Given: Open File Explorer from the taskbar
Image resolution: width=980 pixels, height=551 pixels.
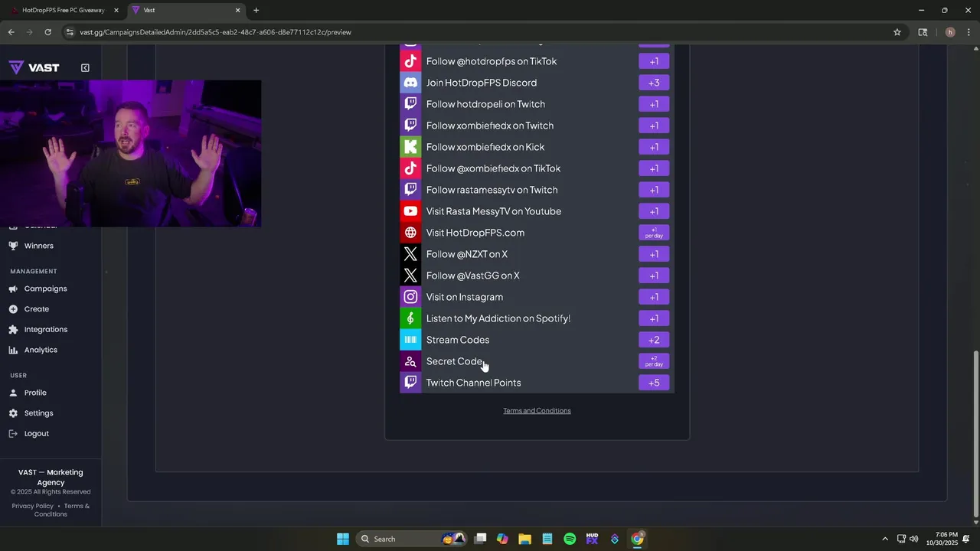Looking at the screenshot, I should pos(524,539).
